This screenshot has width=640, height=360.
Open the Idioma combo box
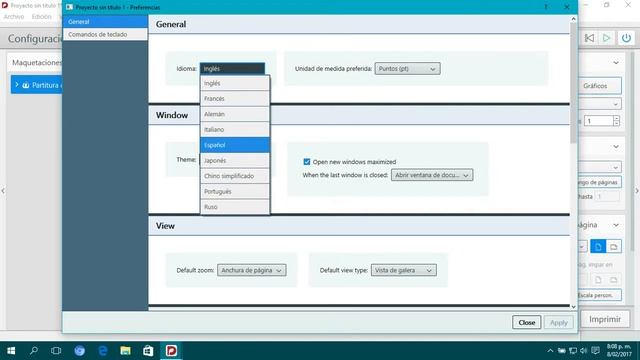coord(232,69)
